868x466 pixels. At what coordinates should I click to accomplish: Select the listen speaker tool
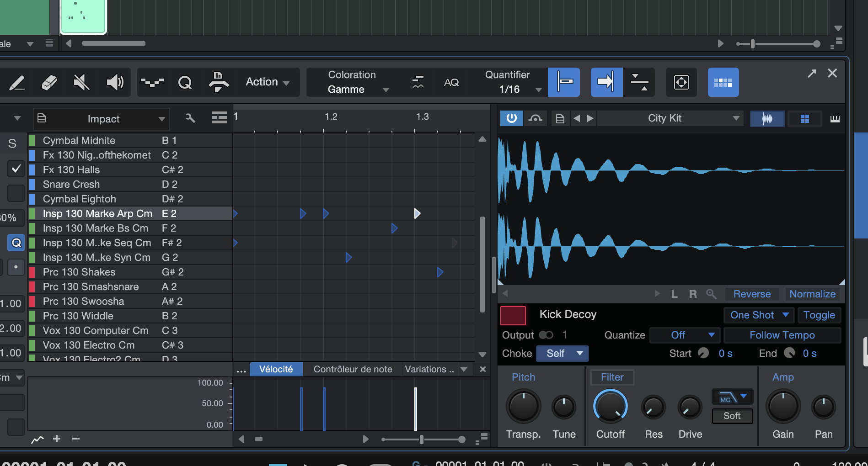(115, 83)
